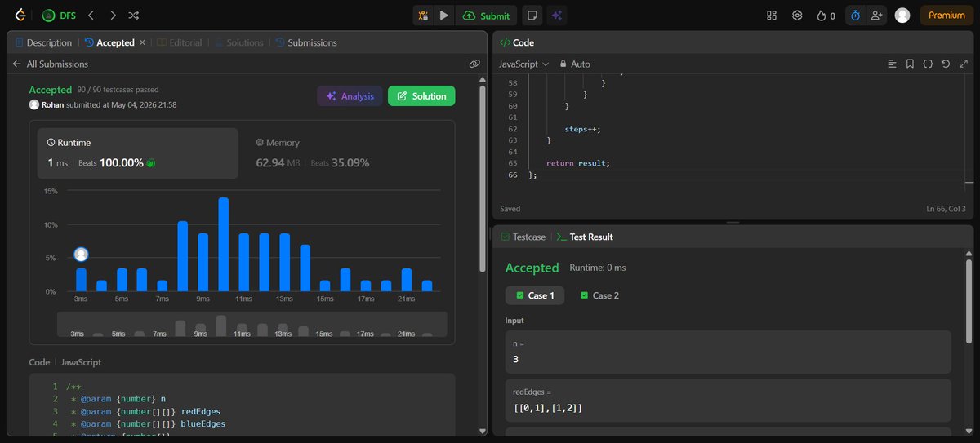Viewport: 980px width, 443px height.
Task: Click avatar marker on runtime chart
Action: tap(81, 255)
